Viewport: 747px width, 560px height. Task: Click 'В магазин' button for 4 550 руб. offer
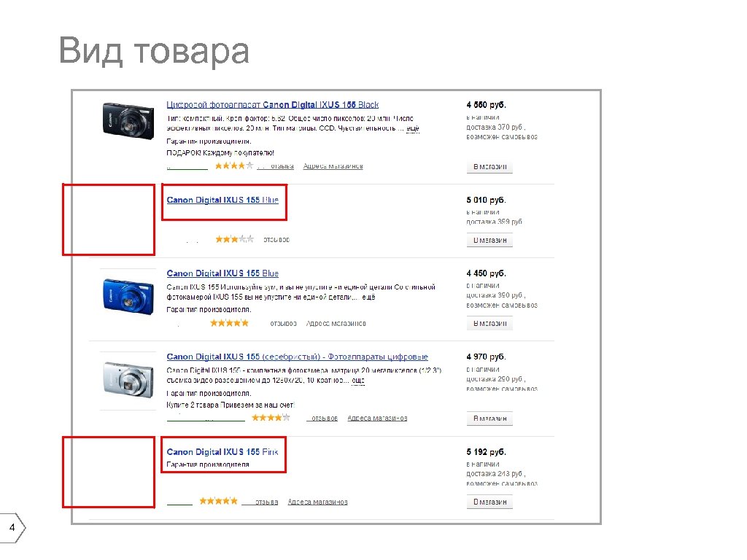coord(489,167)
